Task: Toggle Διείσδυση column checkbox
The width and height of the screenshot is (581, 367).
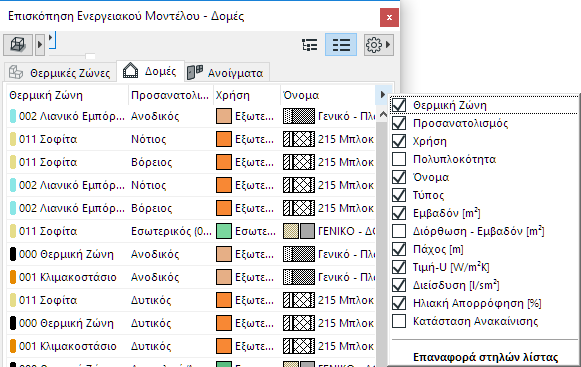Action: point(399,285)
